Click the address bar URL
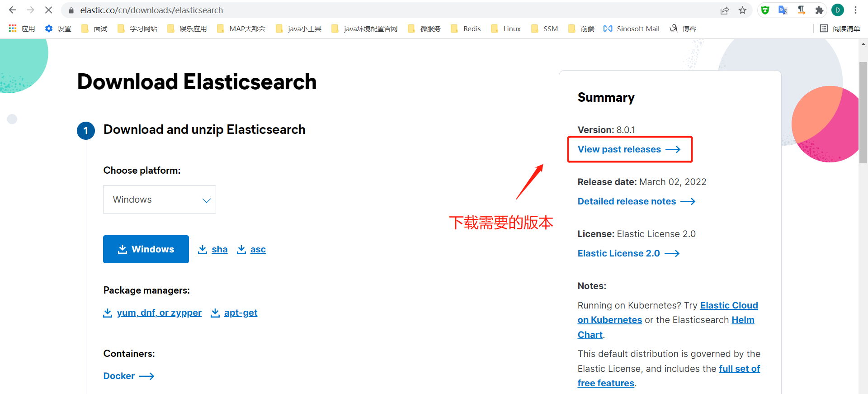The image size is (868, 394). (151, 10)
